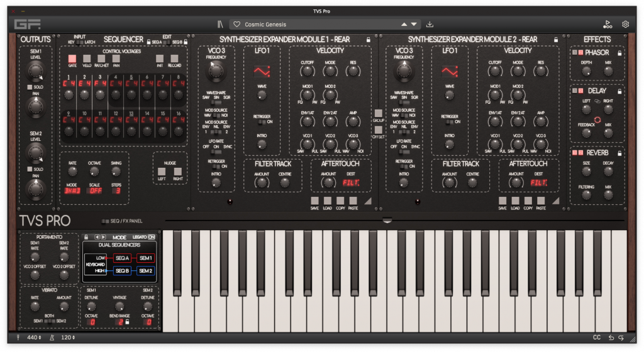Click the metronome icon in the status bar
Viewport: 644px width, 352px height.
point(52,338)
